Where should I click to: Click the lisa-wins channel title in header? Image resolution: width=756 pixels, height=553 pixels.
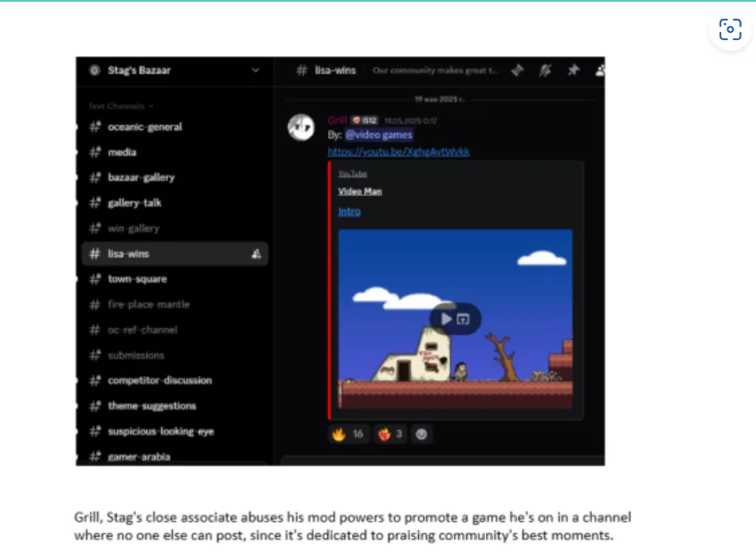[335, 70]
